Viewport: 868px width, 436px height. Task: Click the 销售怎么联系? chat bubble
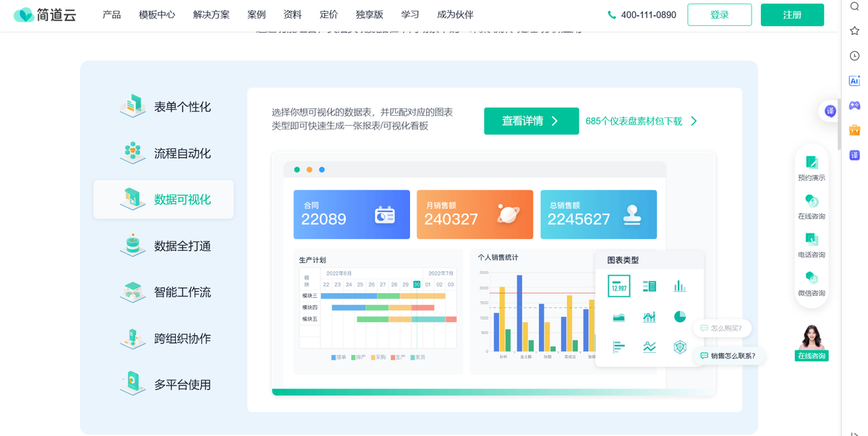728,356
